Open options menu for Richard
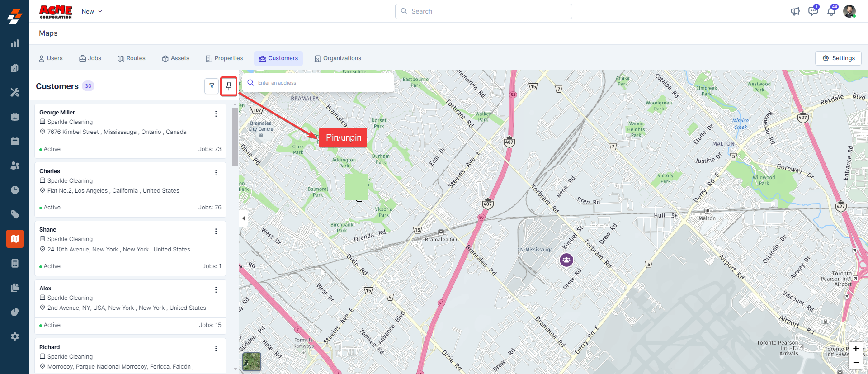The width and height of the screenshot is (868, 374). (216, 349)
